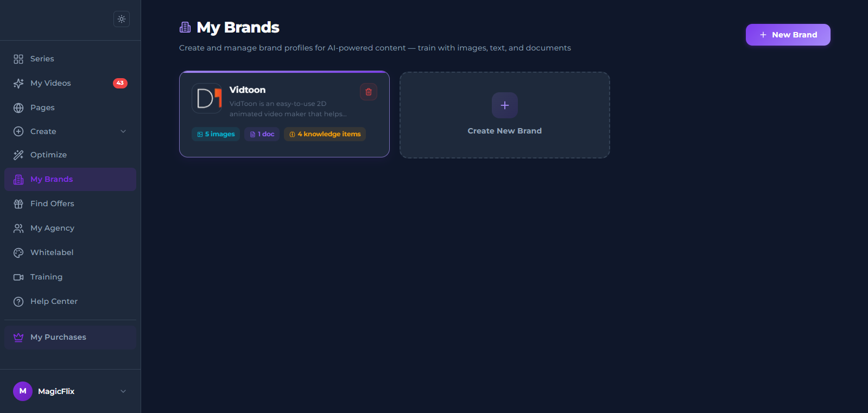The width and height of the screenshot is (868, 413).
Task: Click the Whitelabel palette icon
Action: (x=18, y=252)
